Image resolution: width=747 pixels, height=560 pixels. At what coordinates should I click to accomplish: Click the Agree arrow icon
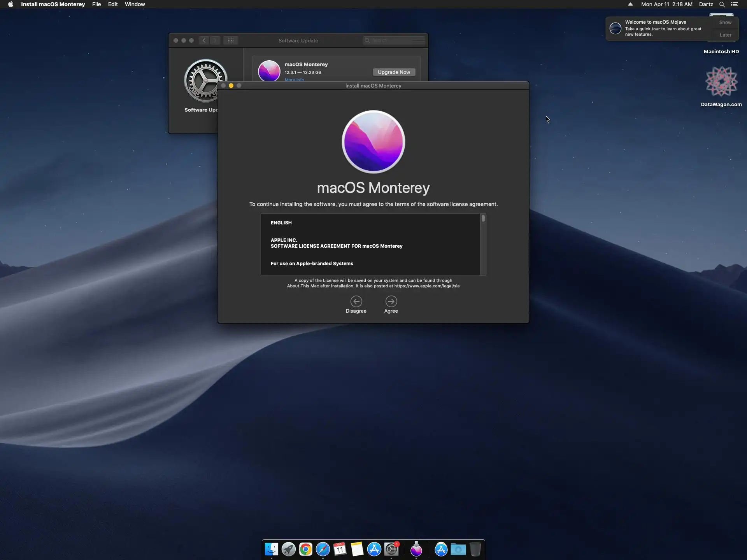(x=391, y=301)
